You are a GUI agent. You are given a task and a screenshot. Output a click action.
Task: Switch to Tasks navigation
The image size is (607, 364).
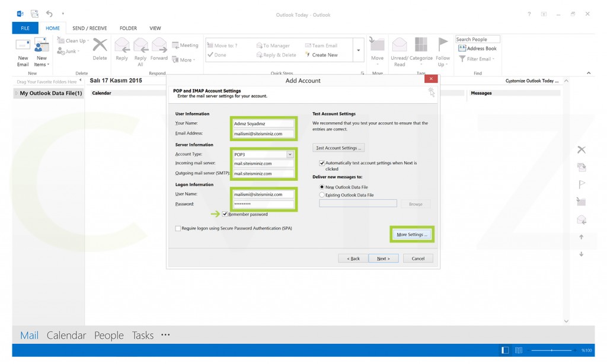pos(143,336)
